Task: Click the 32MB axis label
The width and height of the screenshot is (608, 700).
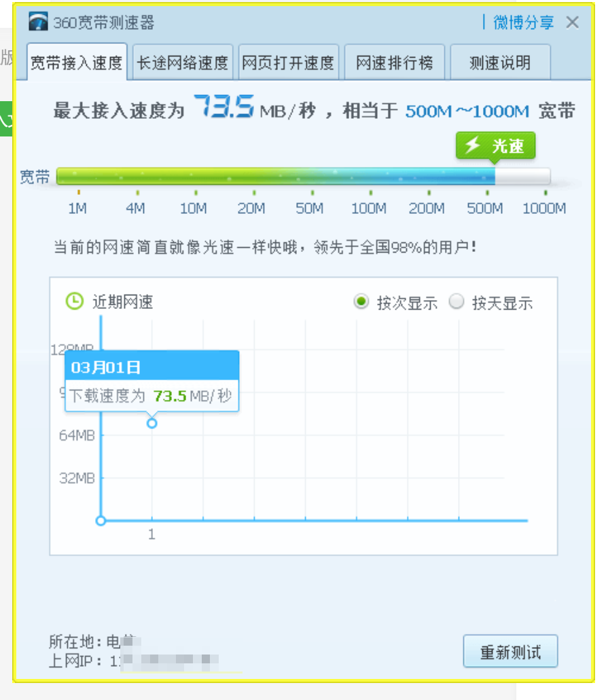Action: (77, 478)
